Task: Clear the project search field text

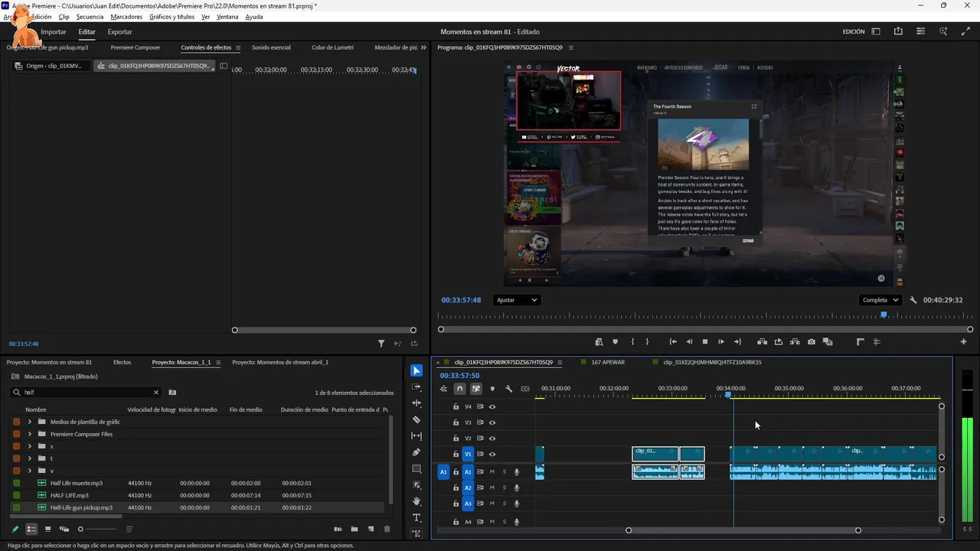Action: click(156, 393)
